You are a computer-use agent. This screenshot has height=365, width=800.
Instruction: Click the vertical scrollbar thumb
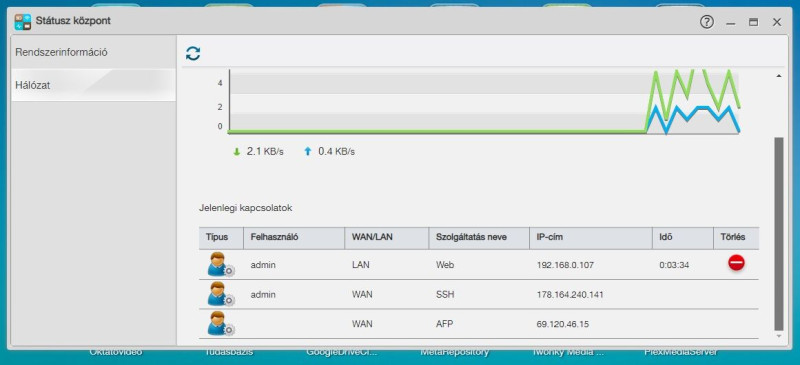point(778,234)
